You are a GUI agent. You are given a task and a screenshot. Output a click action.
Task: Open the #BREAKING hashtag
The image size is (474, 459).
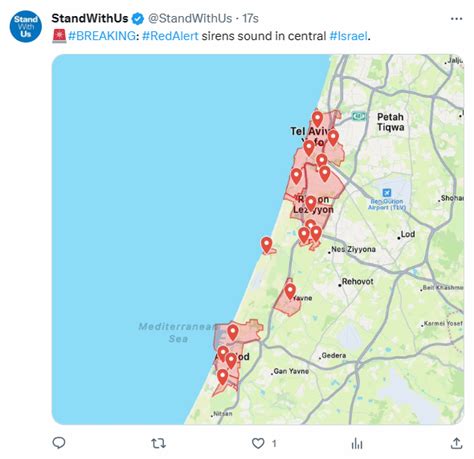102,36
